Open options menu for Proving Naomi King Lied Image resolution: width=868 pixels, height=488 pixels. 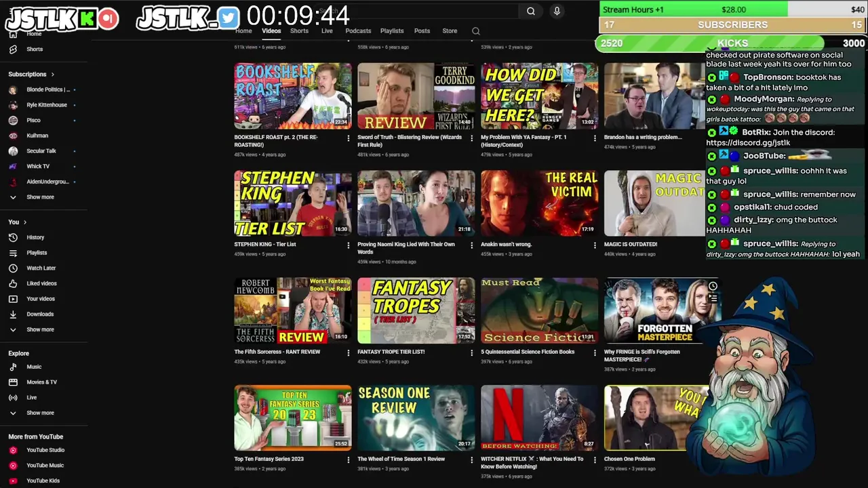(x=472, y=245)
